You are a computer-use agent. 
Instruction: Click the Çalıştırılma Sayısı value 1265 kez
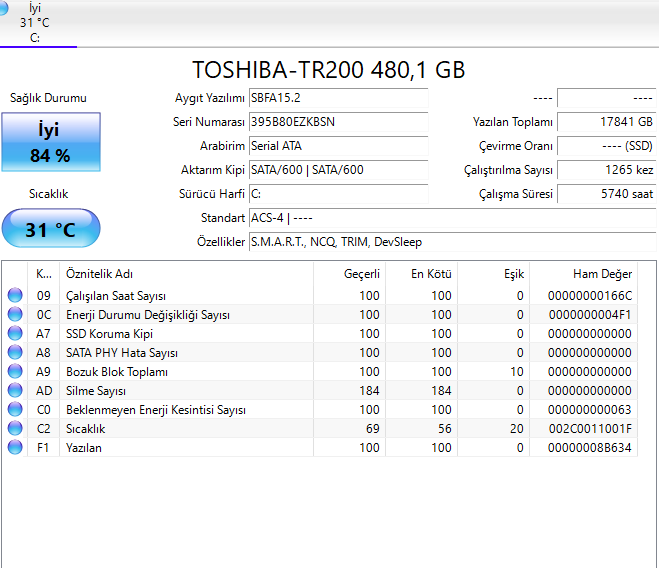(x=606, y=170)
